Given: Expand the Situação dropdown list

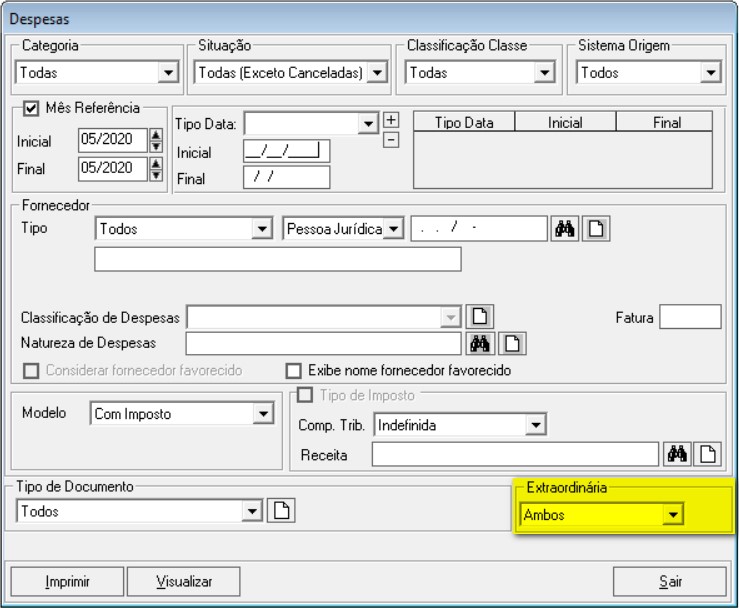Looking at the screenshot, I should [377, 73].
